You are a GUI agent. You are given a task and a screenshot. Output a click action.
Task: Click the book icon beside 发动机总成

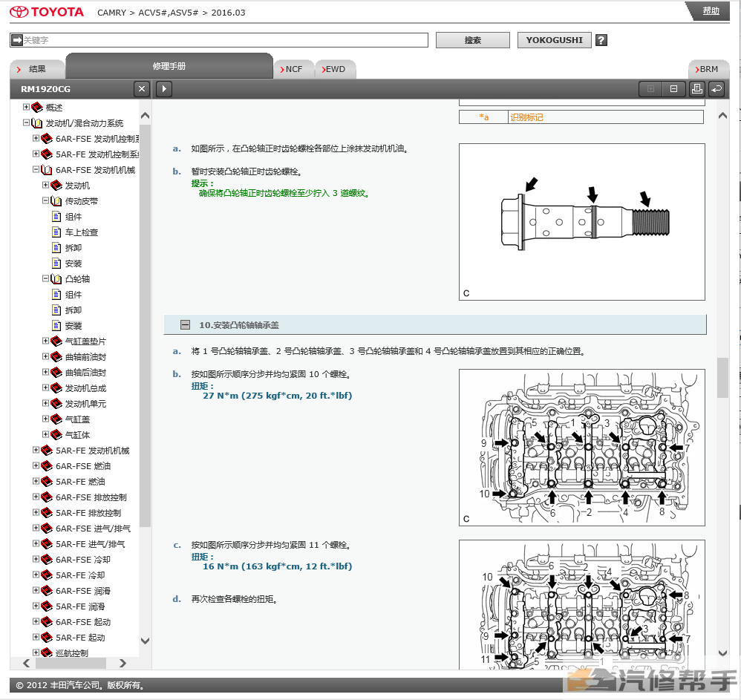[x=56, y=387]
